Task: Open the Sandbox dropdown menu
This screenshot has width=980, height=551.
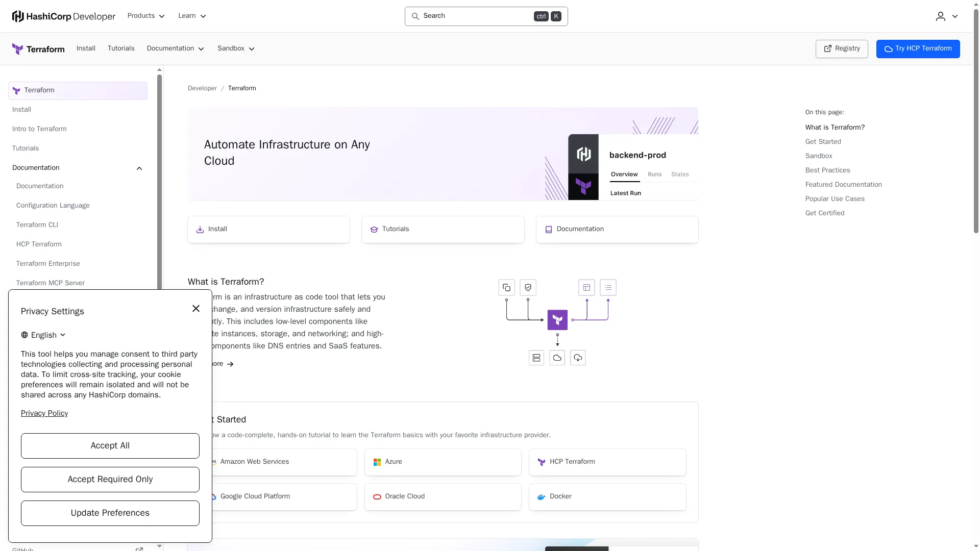Action: pos(236,48)
